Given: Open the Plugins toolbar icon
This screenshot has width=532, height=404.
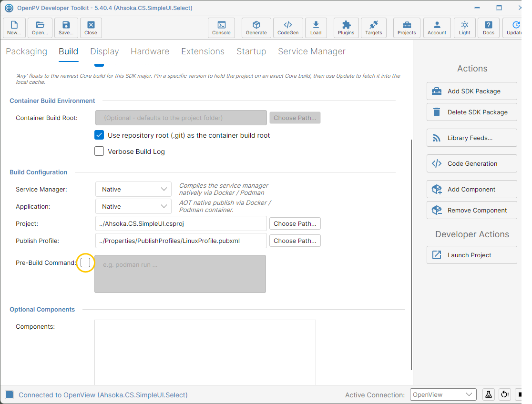Looking at the screenshot, I should click(346, 28).
